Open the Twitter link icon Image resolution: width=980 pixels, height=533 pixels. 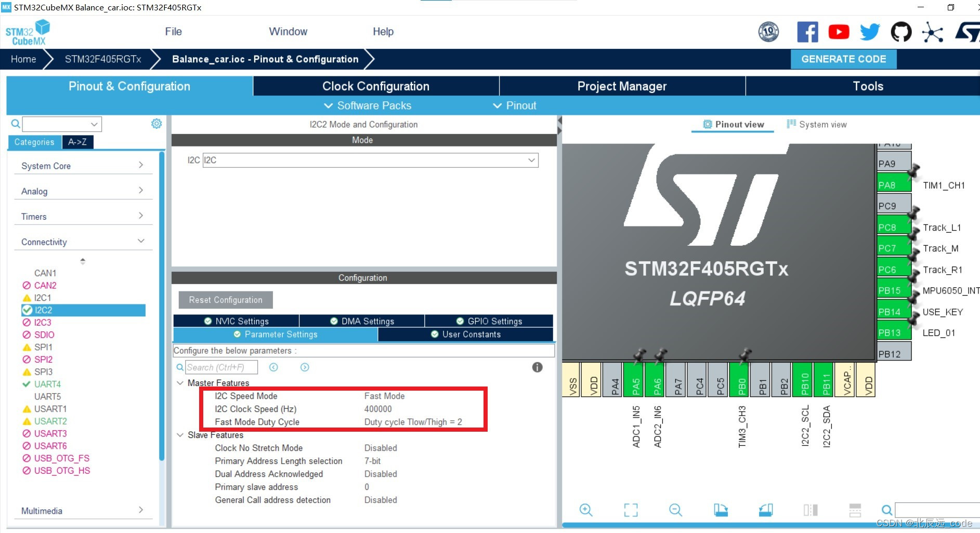click(870, 32)
